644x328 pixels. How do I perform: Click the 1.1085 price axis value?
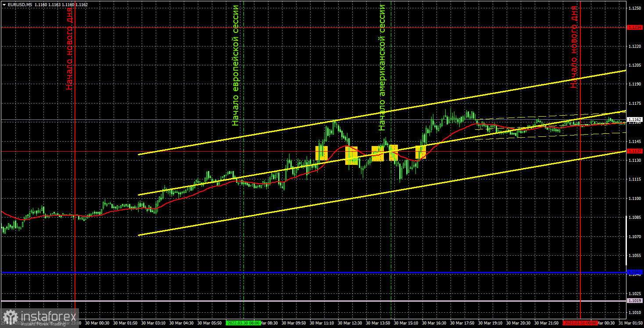click(x=635, y=217)
